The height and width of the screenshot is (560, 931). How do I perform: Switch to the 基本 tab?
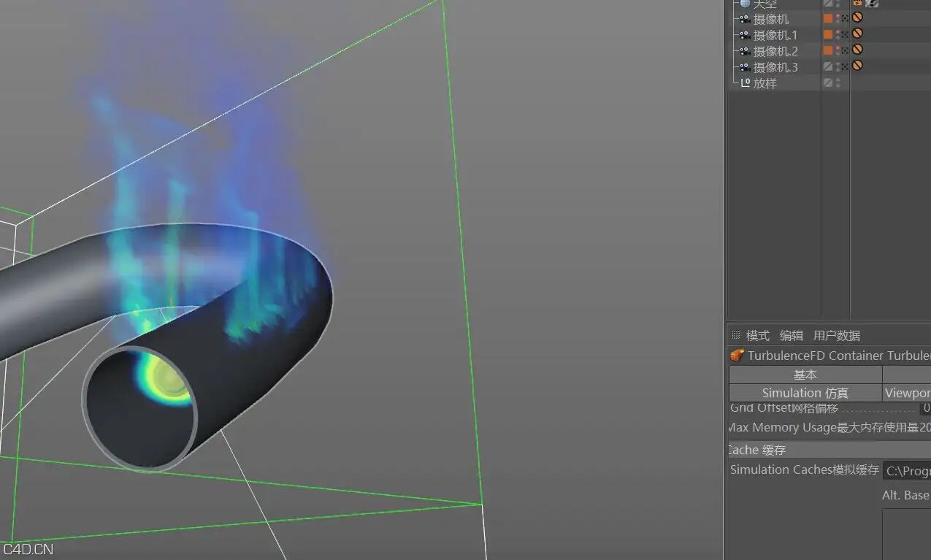[805, 375]
